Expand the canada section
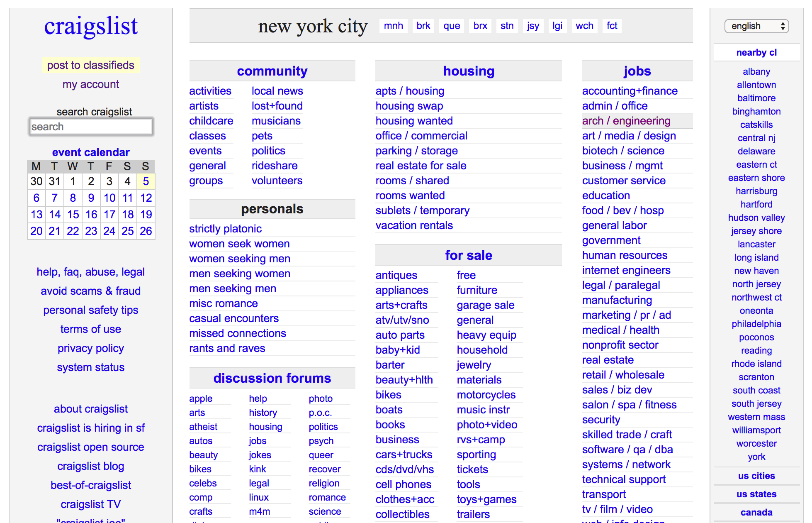The image size is (812, 523). tap(756, 512)
